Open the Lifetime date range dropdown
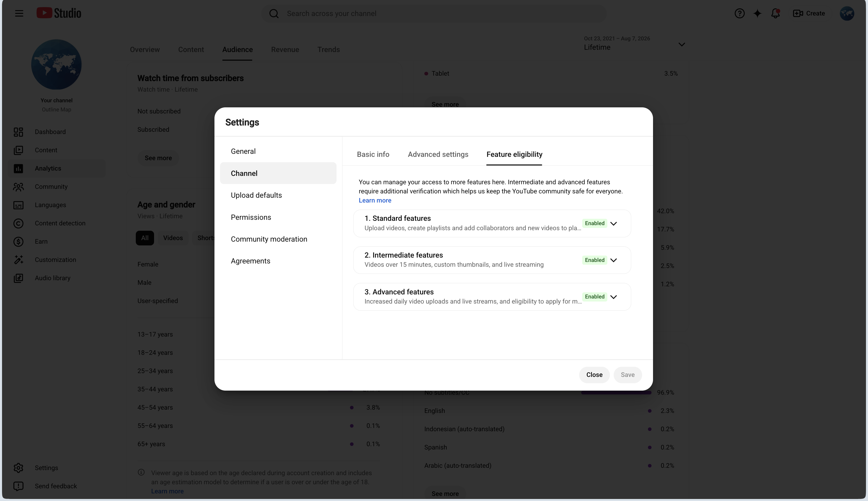This screenshot has height=501, width=868. click(x=635, y=44)
